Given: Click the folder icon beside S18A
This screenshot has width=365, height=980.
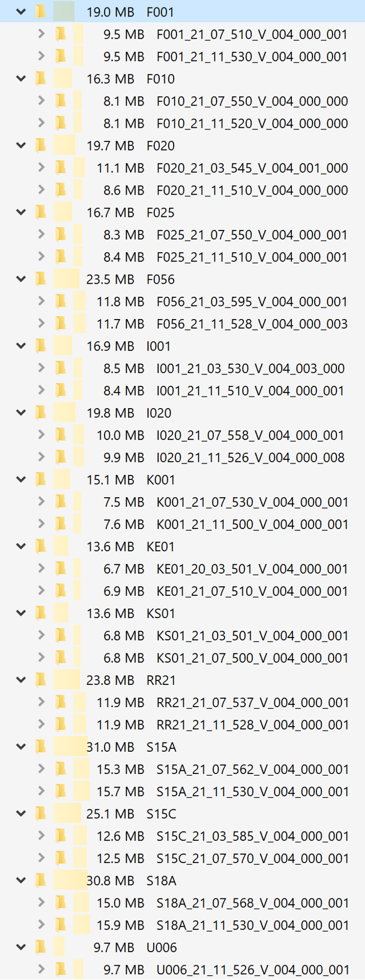Looking at the screenshot, I should [x=39, y=880].
